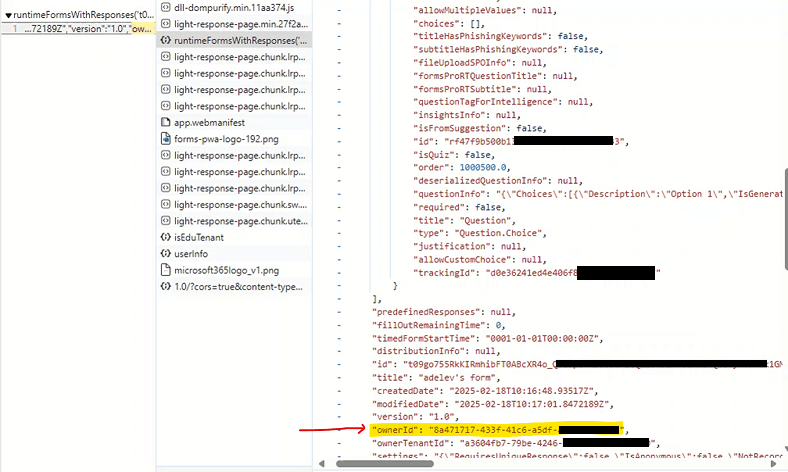Click the "fillOutRemainingTime": 0 line
This screenshot has width=788, height=472.
(x=439, y=325)
